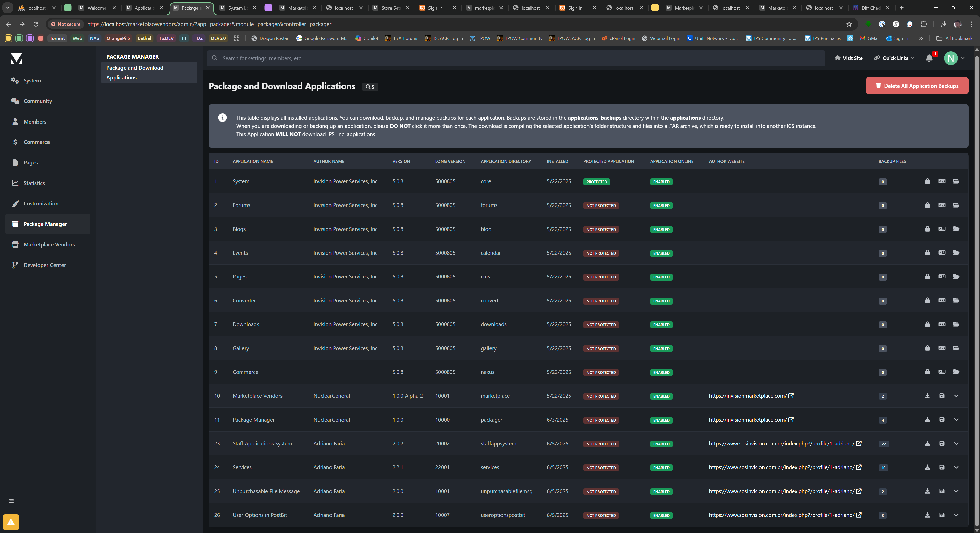980x533 pixels.
Task: Click the Invision logo at top left
Action: point(16,58)
